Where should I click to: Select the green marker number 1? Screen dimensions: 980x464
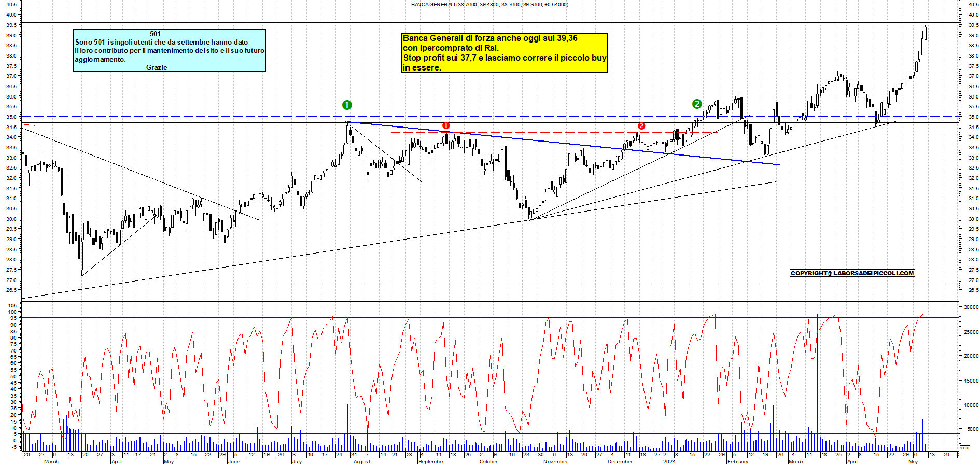pos(347,105)
